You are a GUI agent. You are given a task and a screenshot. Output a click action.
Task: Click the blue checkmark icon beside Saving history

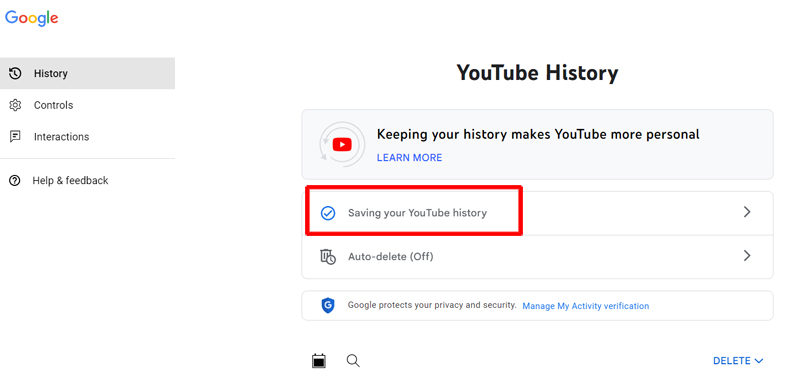[x=328, y=213]
